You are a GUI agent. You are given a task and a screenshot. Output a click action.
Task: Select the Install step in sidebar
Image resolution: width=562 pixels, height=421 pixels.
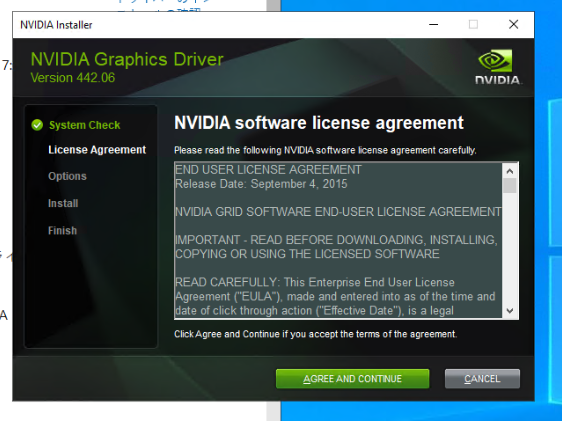[x=63, y=204]
